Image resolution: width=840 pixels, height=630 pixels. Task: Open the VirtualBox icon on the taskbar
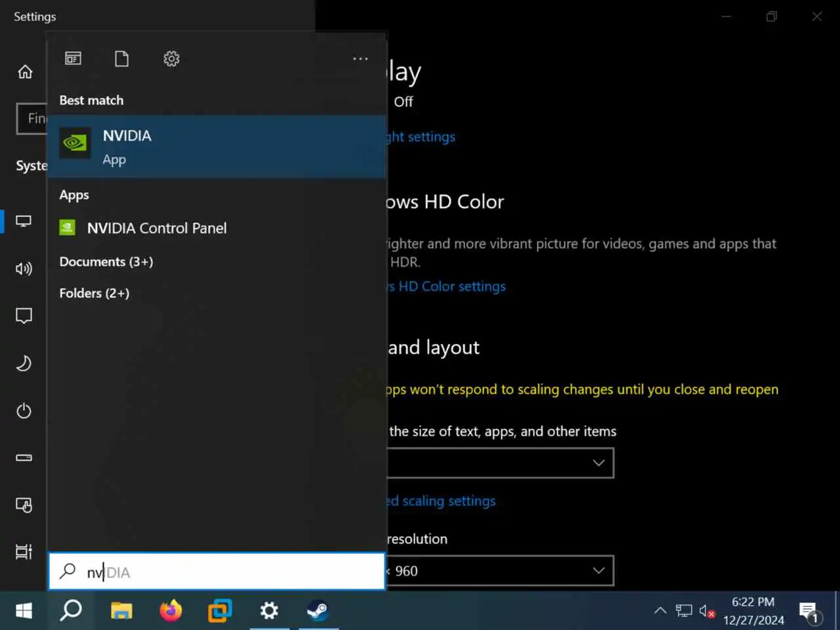220,611
